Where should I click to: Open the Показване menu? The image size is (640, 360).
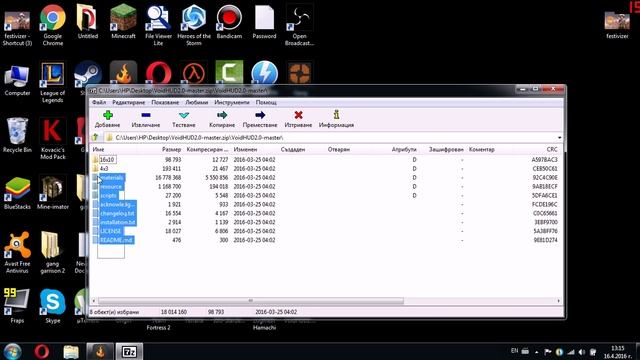click(x=165, y=102)
